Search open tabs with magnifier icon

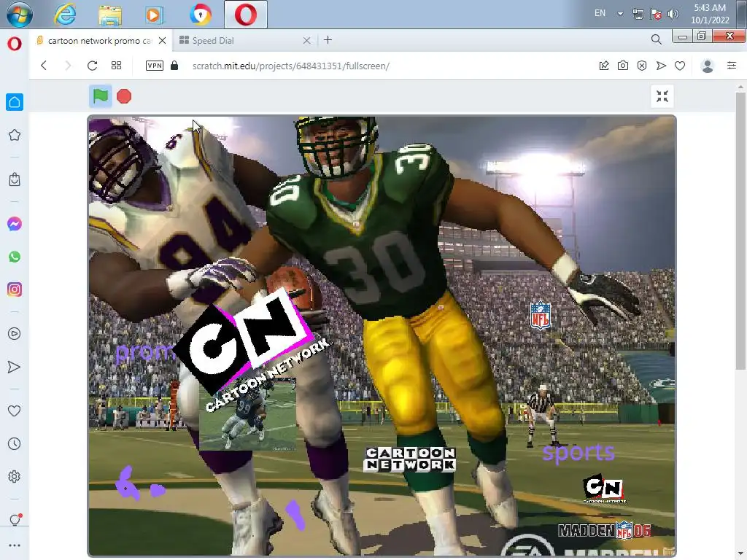657,39
